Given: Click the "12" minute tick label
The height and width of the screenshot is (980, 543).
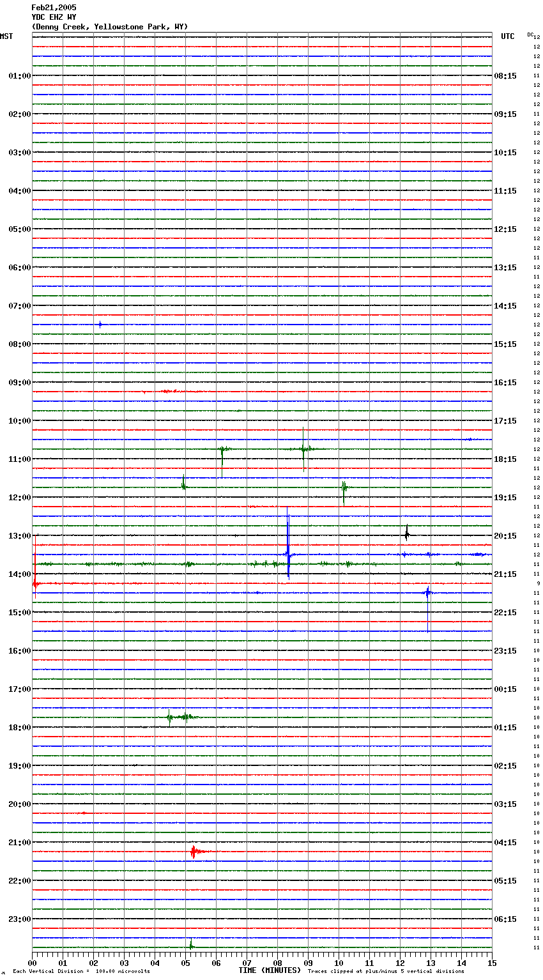Looking at the screenshot, I should [x=400, y=963].
